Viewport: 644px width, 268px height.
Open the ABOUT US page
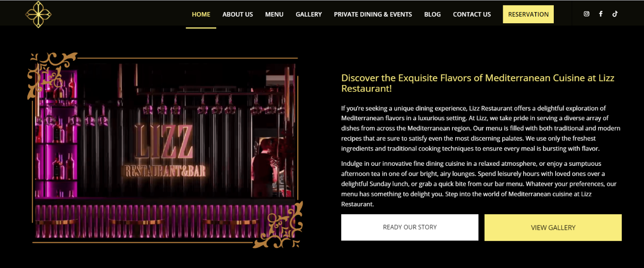point(238,14)
